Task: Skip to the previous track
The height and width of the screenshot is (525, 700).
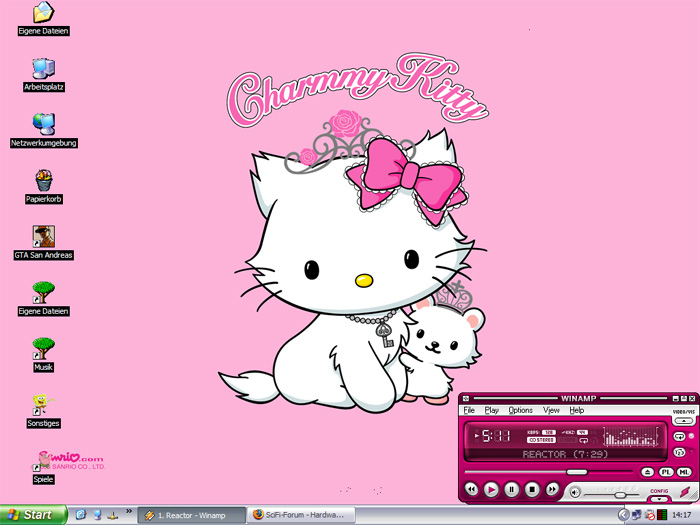Action: [471, 490]
